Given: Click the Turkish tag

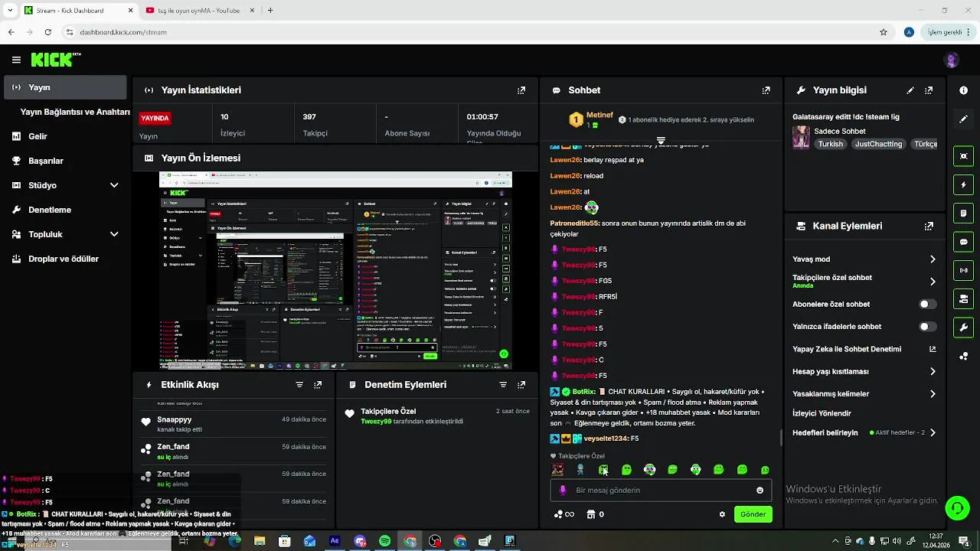Looking at the screenshot, I should point(830,144).
